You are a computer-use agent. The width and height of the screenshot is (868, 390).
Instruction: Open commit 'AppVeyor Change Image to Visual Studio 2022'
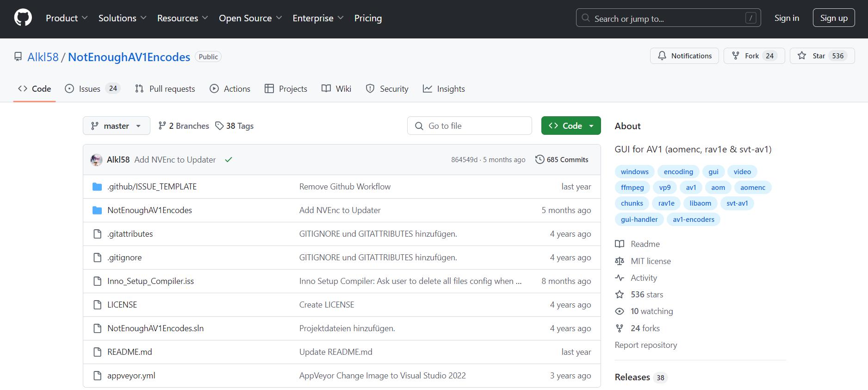[383, 376]
